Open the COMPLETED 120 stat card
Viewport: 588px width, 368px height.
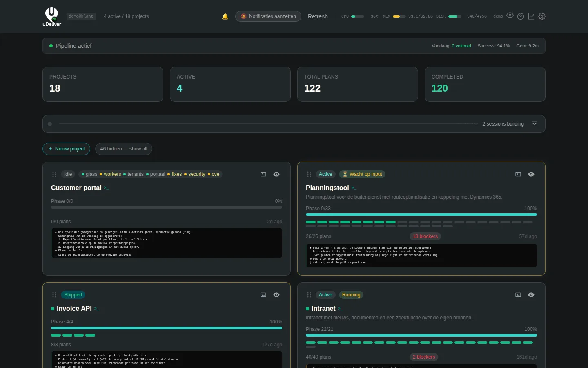pos(485,84)
